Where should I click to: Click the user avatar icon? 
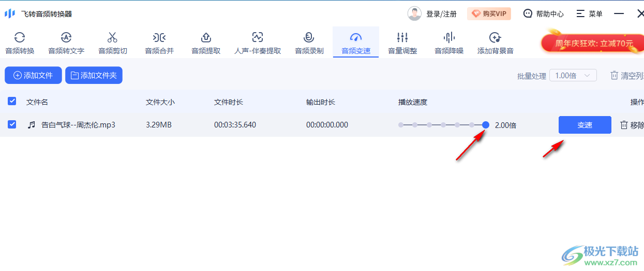tap(414, 13)
